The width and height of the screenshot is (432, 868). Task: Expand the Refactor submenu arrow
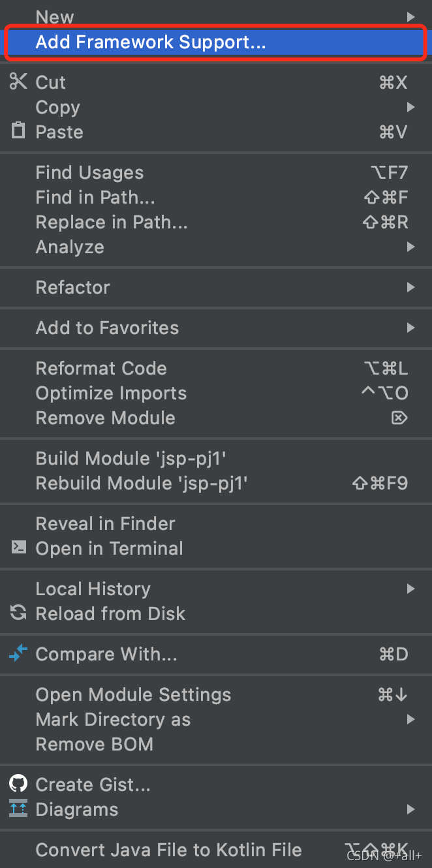[x=410, y=287]
